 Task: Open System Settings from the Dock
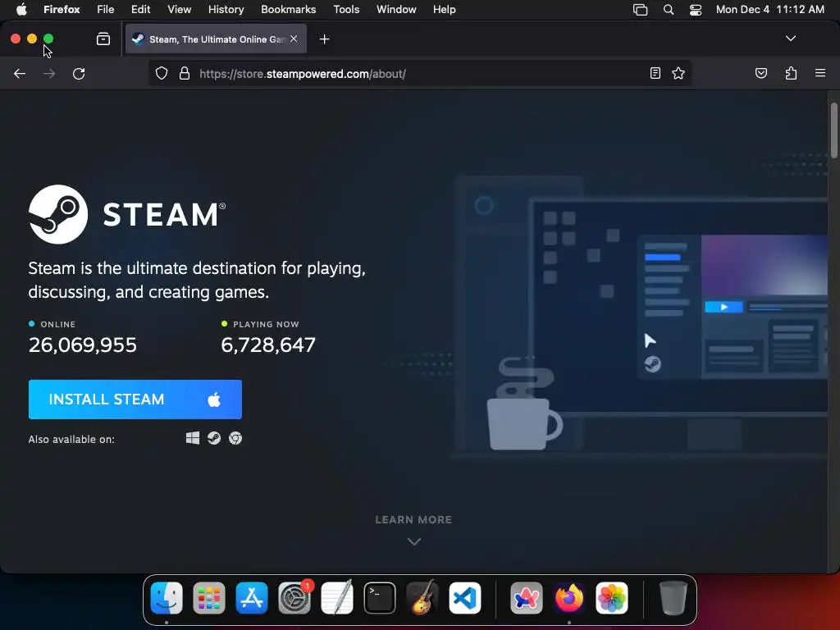(294, 597)
